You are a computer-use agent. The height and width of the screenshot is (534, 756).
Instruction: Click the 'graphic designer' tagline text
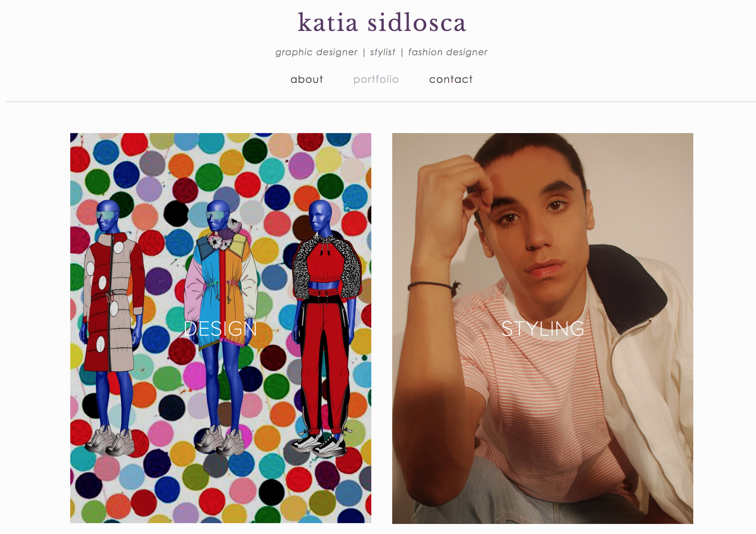click(x=316, y=52)
